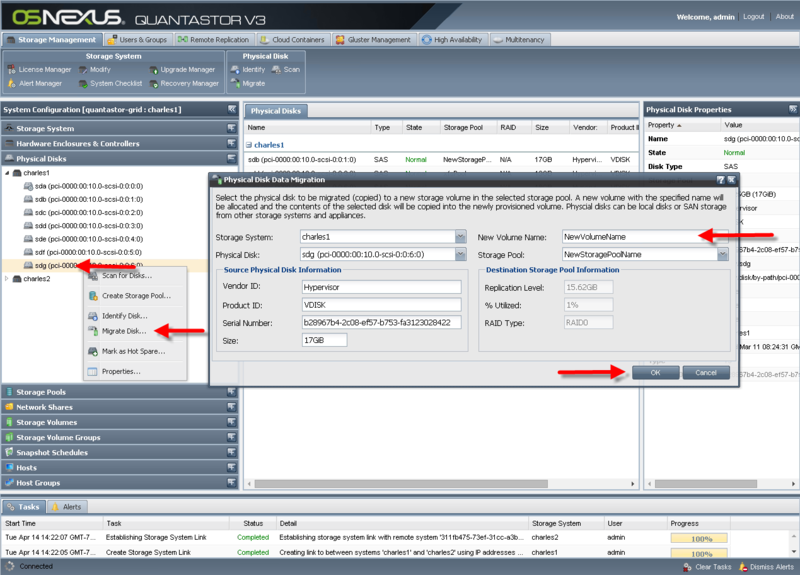Switch to the Storage Management tab
This screenshot has height=575, width=800.
pos(52,40)
